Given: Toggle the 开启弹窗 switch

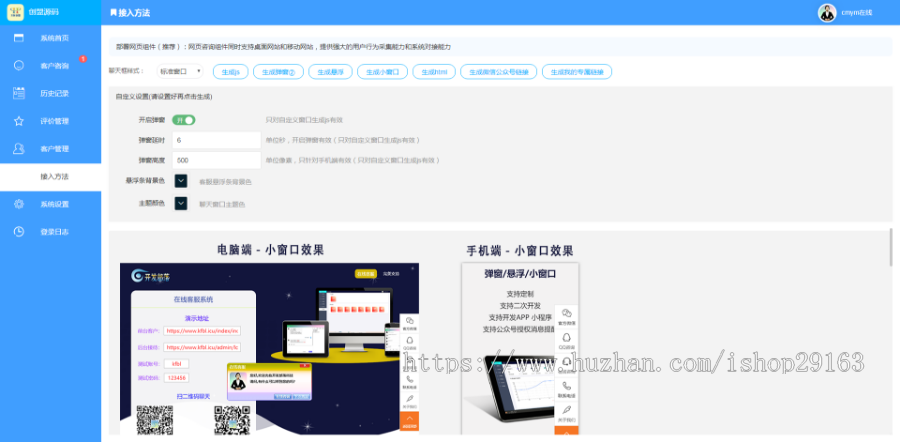Looking at the screenshot, I should [x=184, y=120].
